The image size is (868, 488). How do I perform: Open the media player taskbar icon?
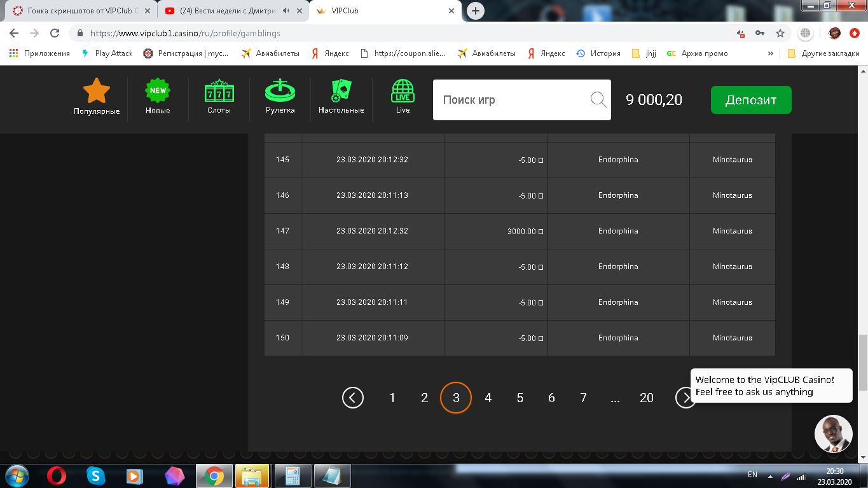tap(135, 476)
